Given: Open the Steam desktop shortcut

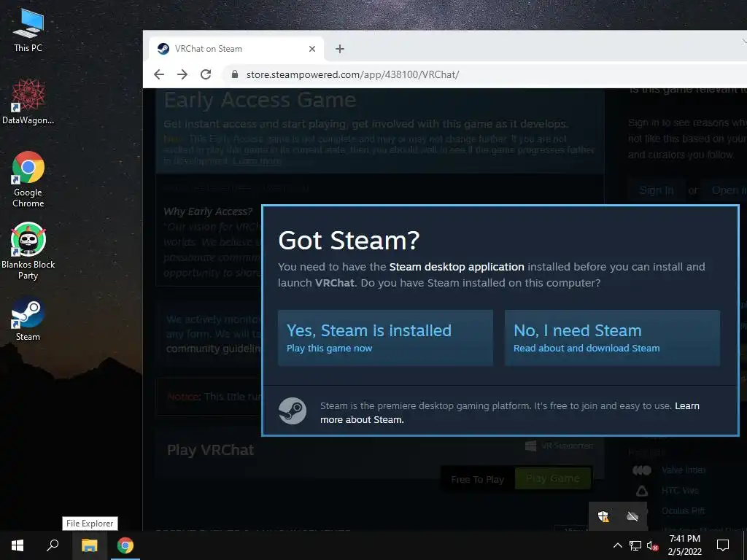Looking at the screenshot, I should coord(28,319).
